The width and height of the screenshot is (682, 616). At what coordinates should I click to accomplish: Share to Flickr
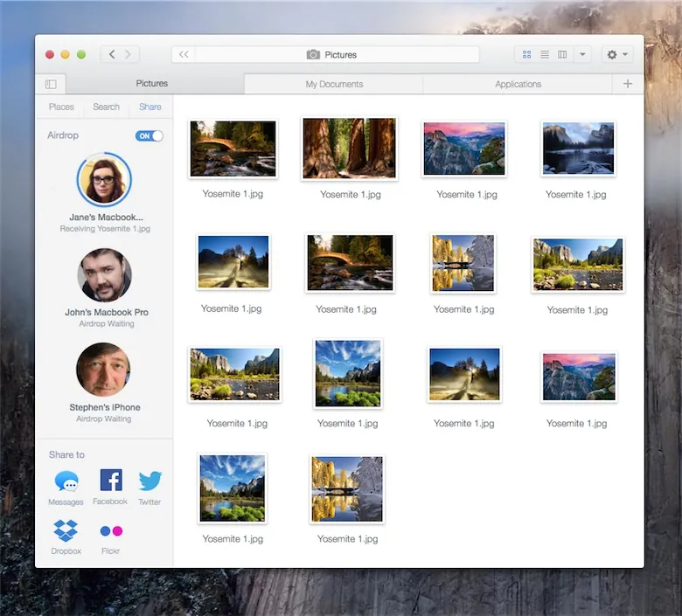point(111,539)
